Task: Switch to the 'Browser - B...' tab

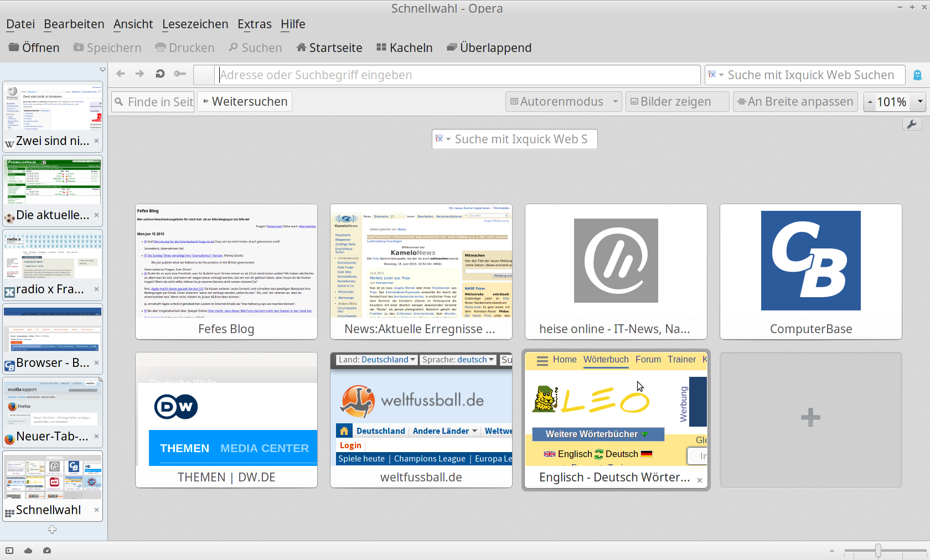Action: pyautogui.click(x=52, y=338)
